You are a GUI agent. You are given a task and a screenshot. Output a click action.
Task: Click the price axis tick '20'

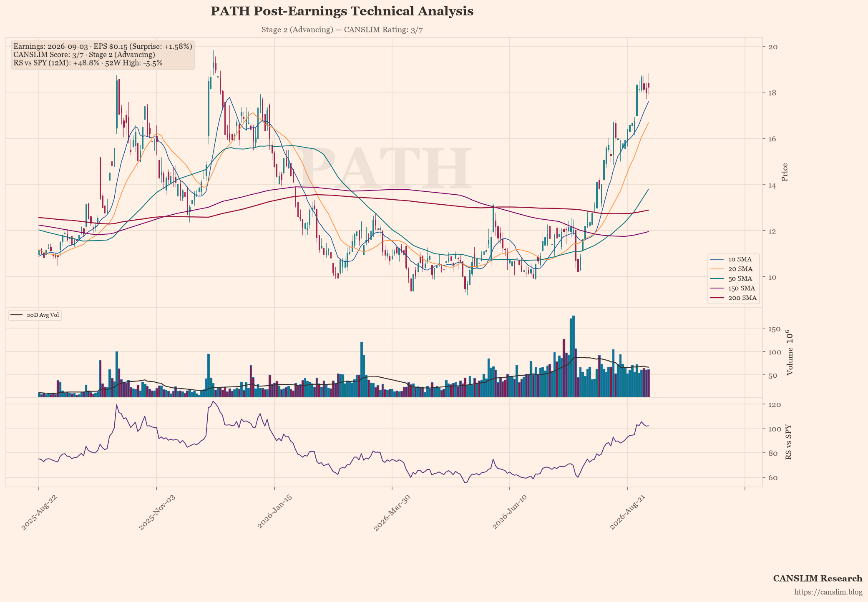[772, 47]
